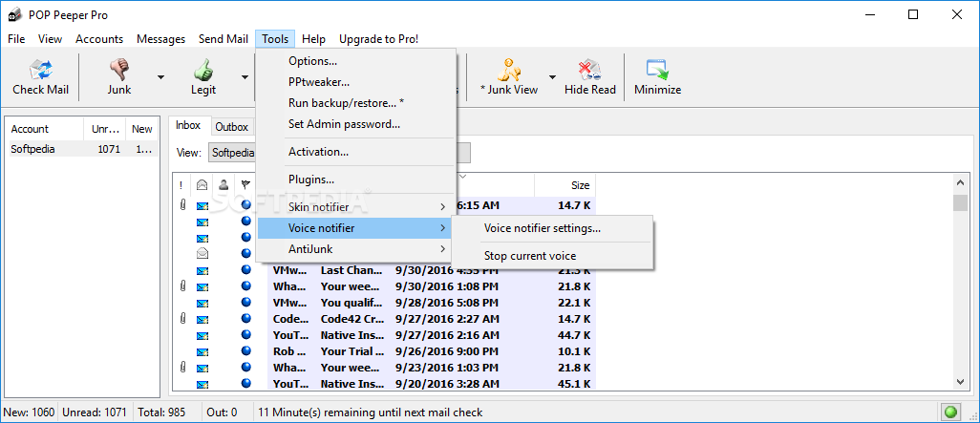Click the envelope read-status column header icon
Image resolution: width=980 pixels, height=423 pixels.
[202, 185]
